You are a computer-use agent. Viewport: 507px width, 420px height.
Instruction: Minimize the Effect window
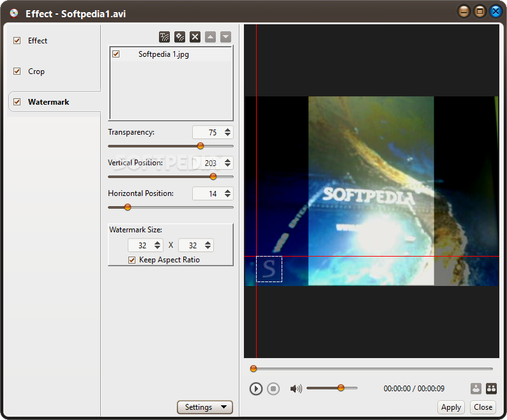click(464, 12)
